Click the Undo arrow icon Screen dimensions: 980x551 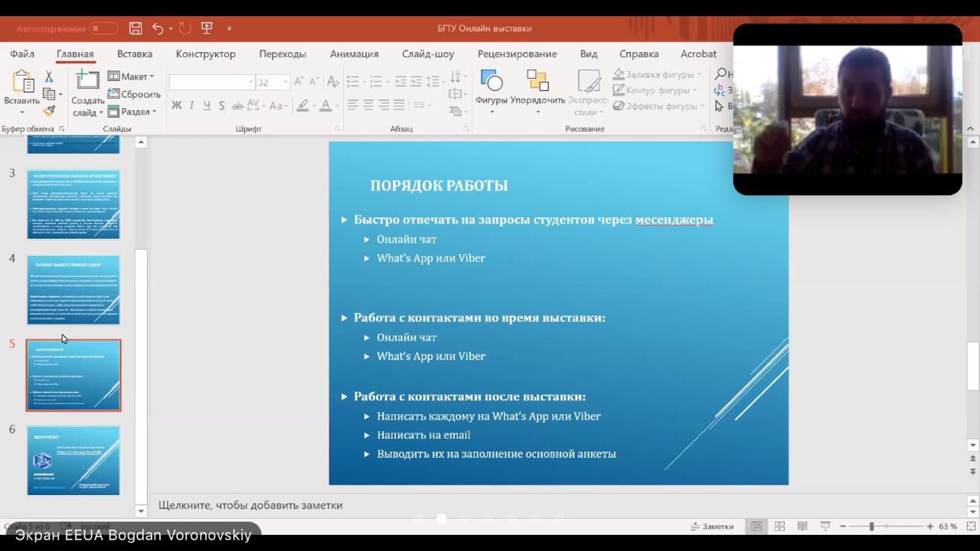pos(158,28)
